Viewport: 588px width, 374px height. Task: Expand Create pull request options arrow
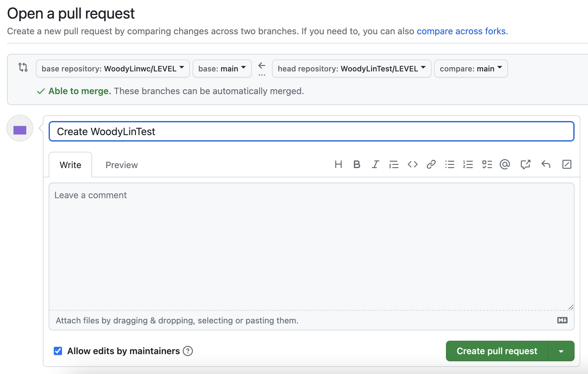[561, 351]
